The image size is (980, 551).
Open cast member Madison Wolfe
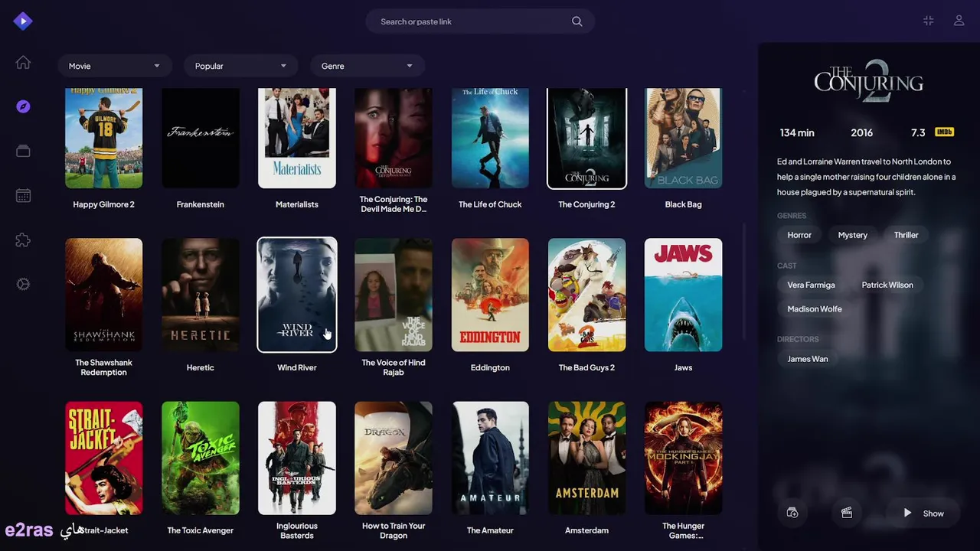point(815,309)
